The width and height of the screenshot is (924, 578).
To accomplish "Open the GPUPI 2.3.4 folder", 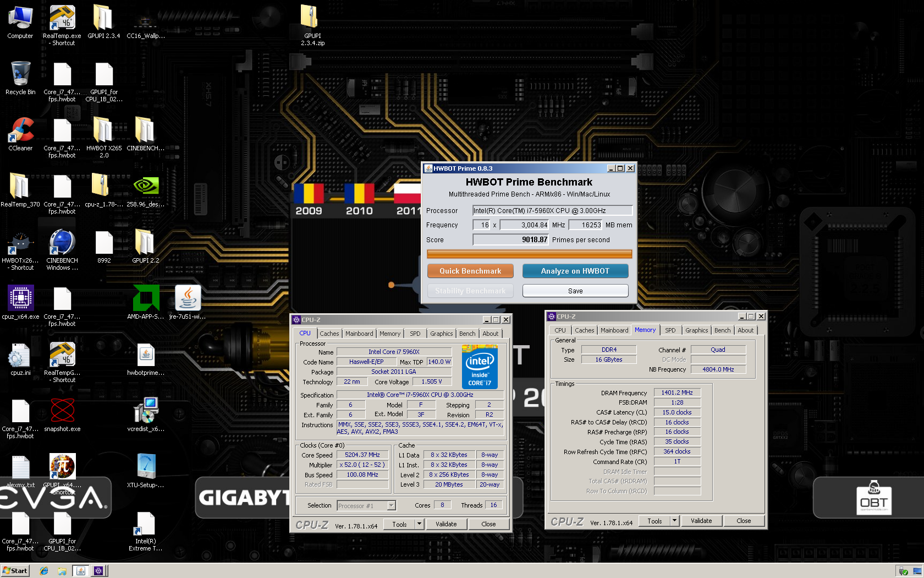I will point(103,22).
